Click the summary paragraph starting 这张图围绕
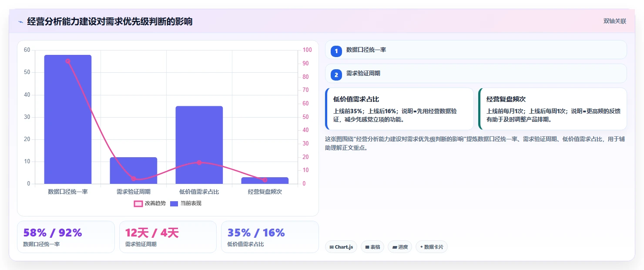 (x=475, y=143)
